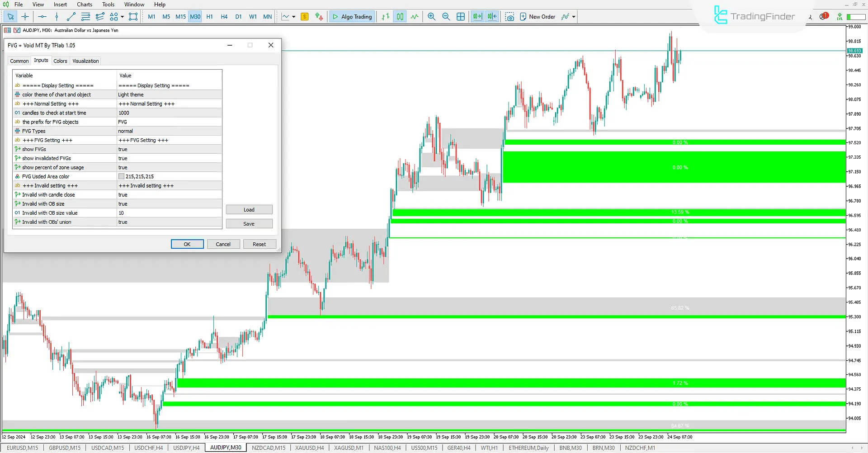
Task: Click the FVG Used Area color swatch
Action: [x=121, y=177]
